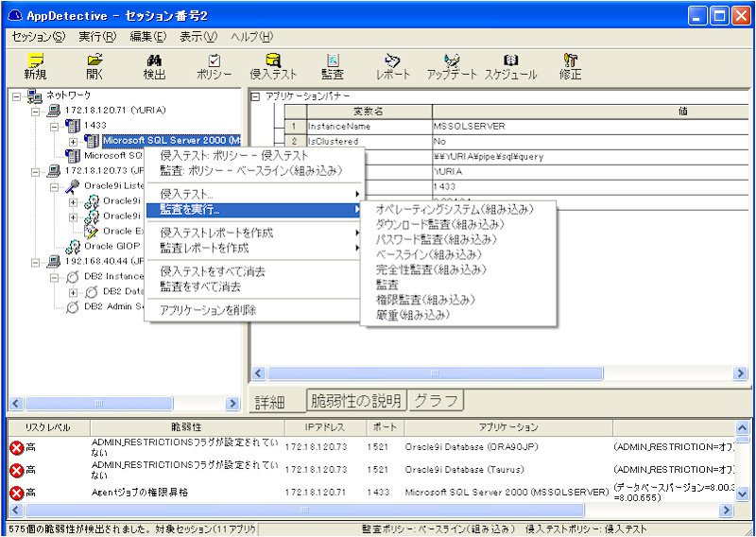Viewport: 756px width, 537px height.
Task: Collapse the 192.168.40.44 host node
Action: coord(36,262)
